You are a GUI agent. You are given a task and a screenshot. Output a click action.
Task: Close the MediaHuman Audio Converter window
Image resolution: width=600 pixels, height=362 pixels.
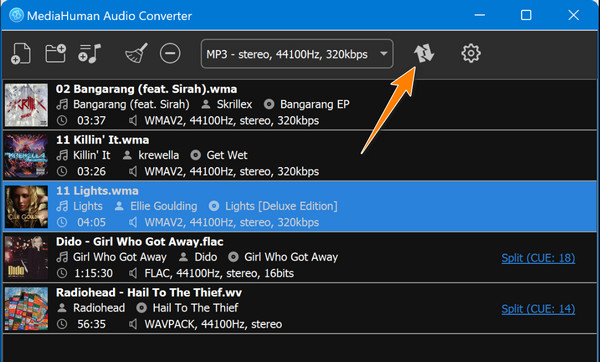pyautogui.click(x=573, y=15)
